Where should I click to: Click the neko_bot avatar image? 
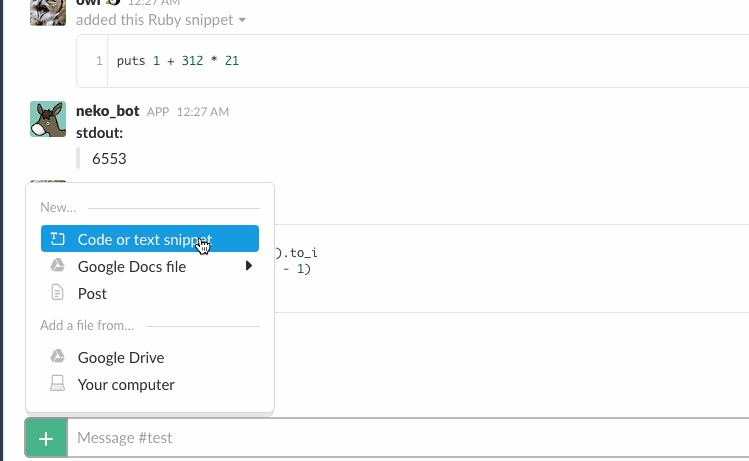(x=48, y=120)
